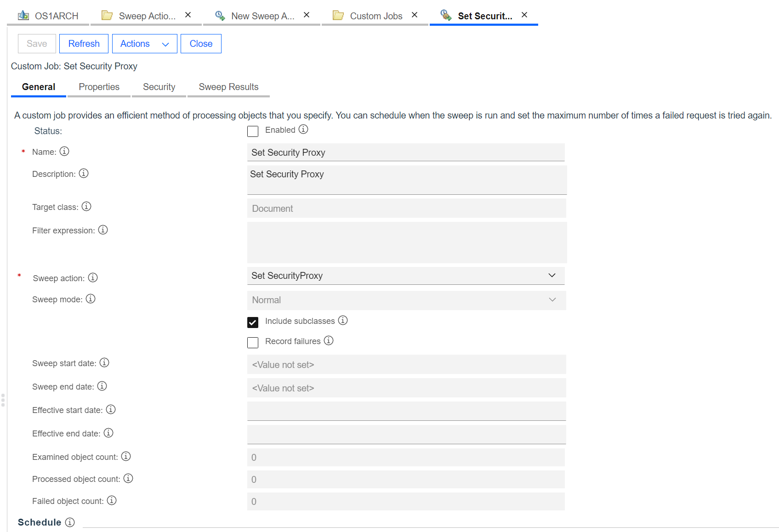Click the folder icon on Custom Jobs tab
Viewport: 779px width, 532px height.
click(338, 15)
